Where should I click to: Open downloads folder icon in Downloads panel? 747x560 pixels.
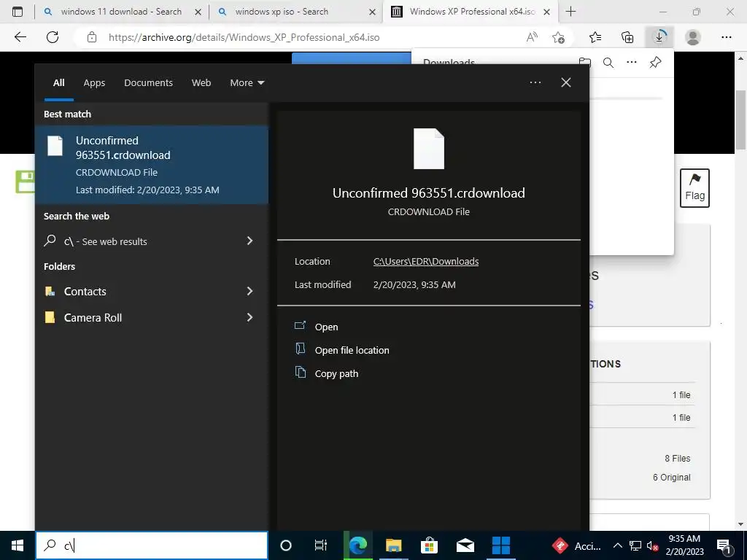[x=585, y=63]
